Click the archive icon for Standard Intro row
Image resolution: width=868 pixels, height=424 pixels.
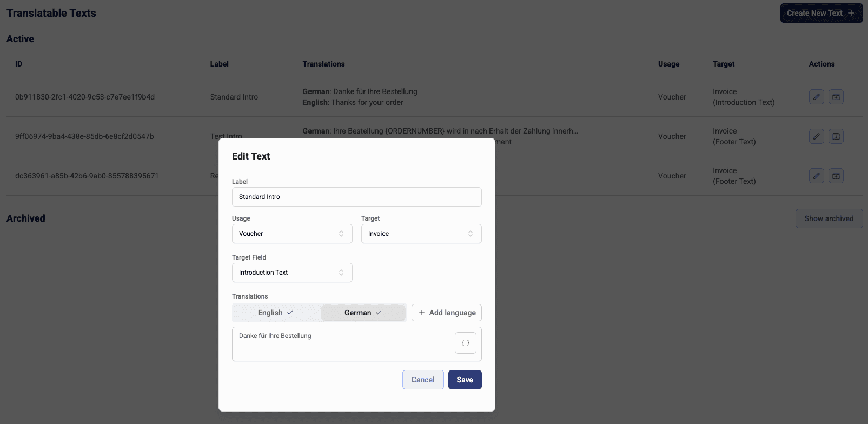click(836, 97)
